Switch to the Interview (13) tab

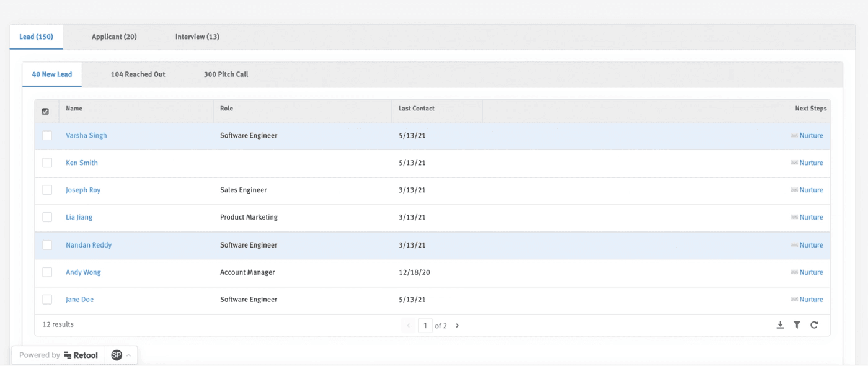tap(197, 37)
